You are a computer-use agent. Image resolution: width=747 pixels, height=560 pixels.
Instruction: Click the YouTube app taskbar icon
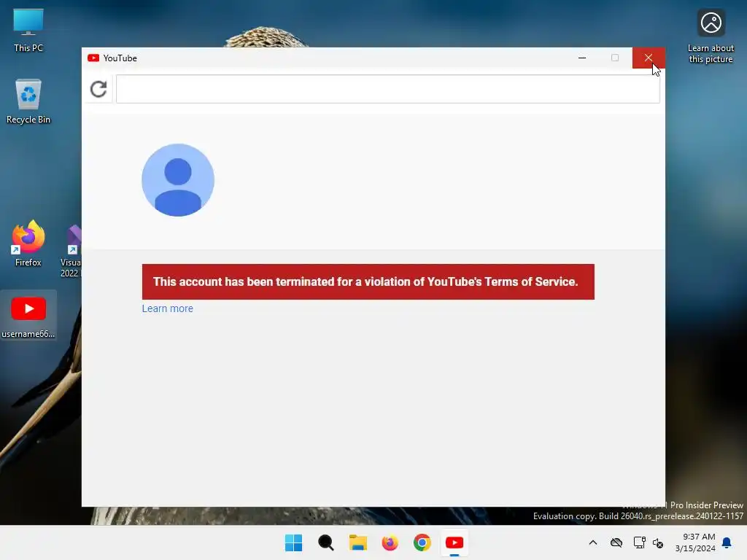[454, 542]
